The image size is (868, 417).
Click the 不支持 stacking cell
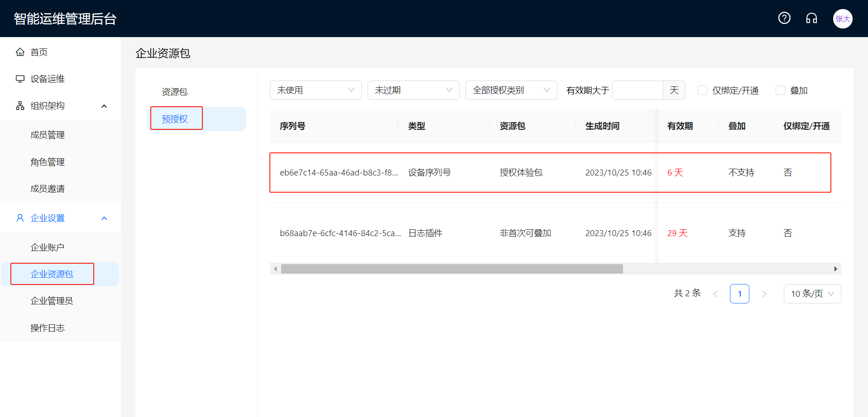[741, 173]
